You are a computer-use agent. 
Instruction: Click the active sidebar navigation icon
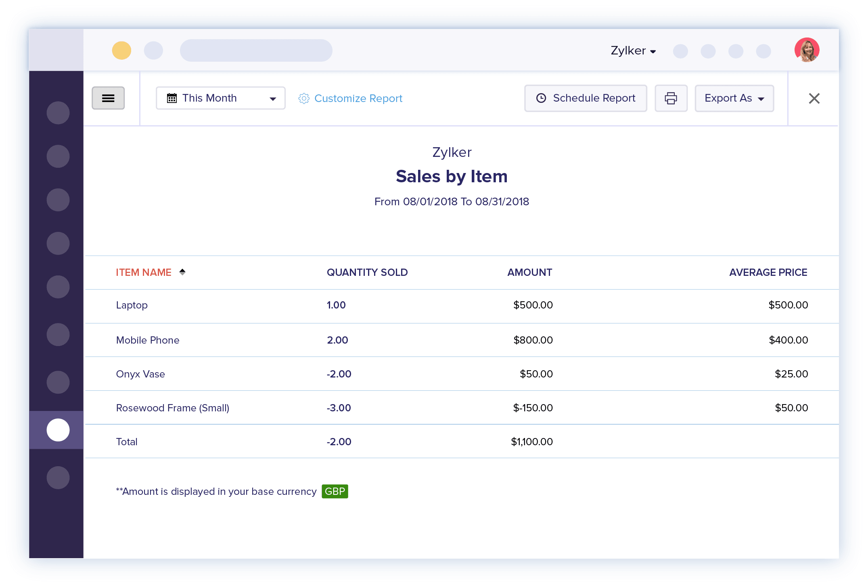pos(57,430)
